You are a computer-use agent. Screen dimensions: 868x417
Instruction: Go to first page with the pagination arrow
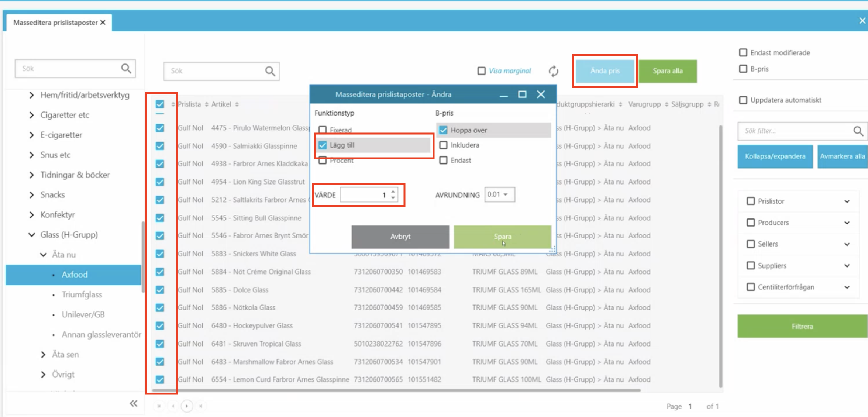pyautogui.click(x=159, y=406)
